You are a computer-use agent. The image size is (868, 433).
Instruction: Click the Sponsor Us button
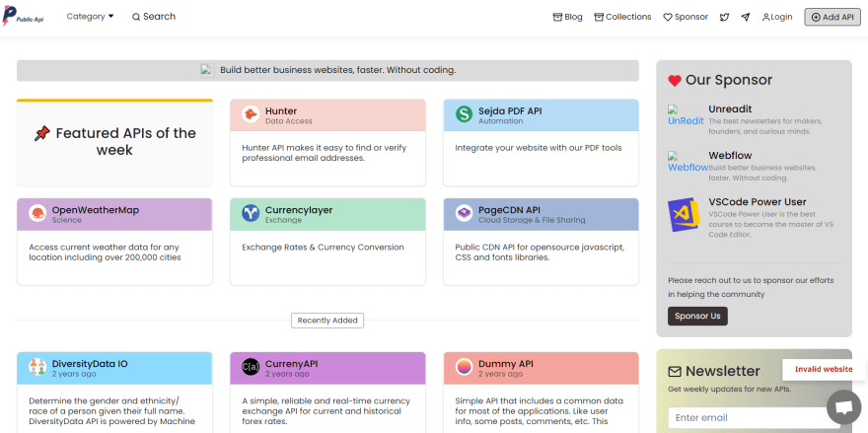(x=697, y=317)
